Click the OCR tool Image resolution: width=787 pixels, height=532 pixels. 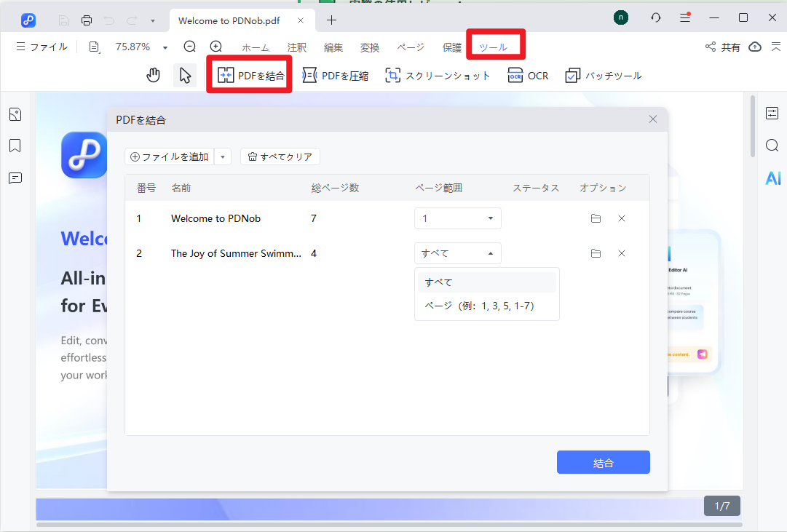pyautogui.click(x=528, y=75)
